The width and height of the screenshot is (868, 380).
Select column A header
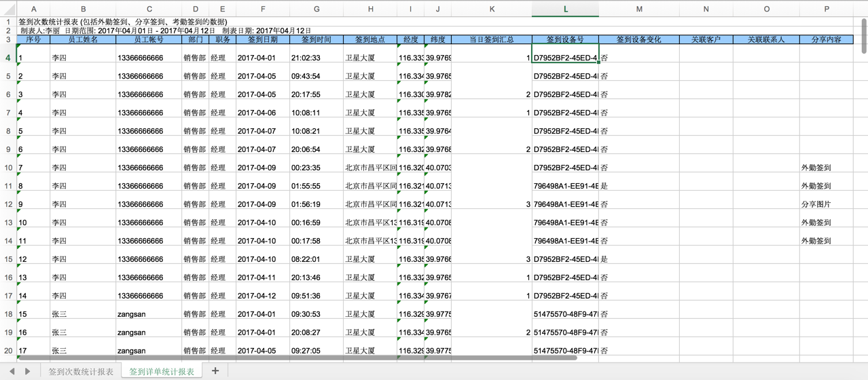tap(33, 9)
